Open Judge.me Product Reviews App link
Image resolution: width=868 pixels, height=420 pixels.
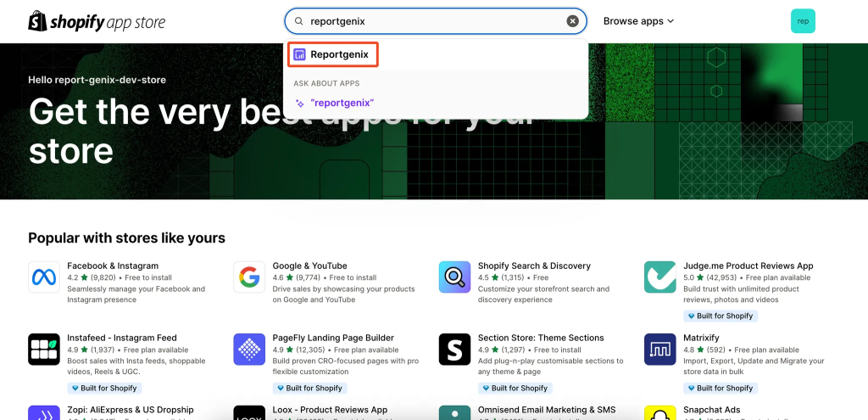pos(748,266)
